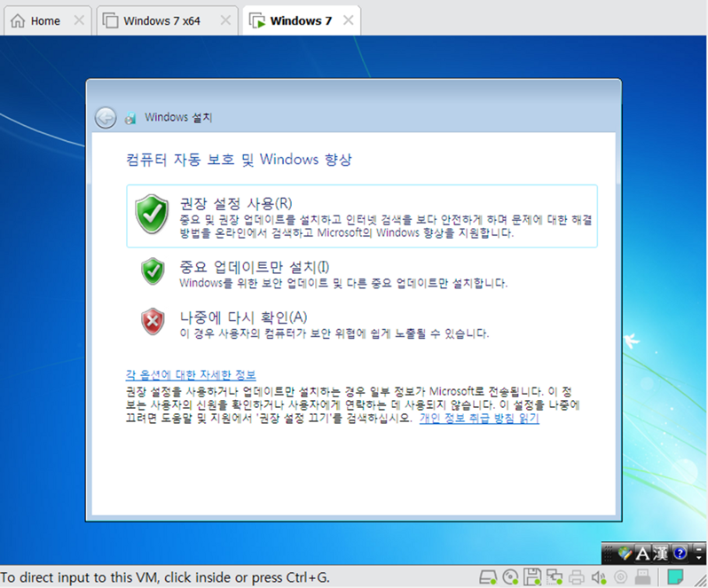Open the VM message log note icon

click(x=675, y=576)
